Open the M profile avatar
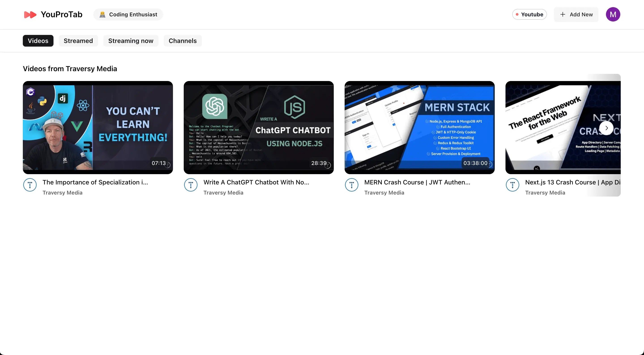 pyautogui.click(x=613, y=15)
